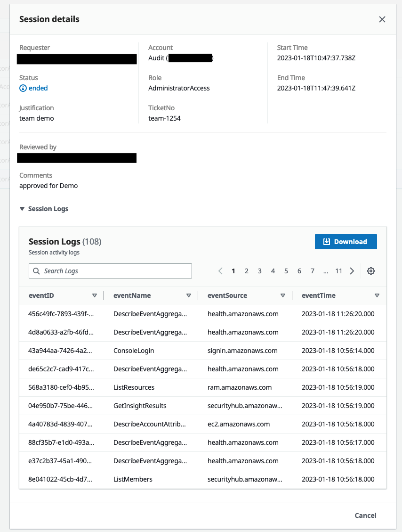Click the ended status link

(x=38, y=88)
